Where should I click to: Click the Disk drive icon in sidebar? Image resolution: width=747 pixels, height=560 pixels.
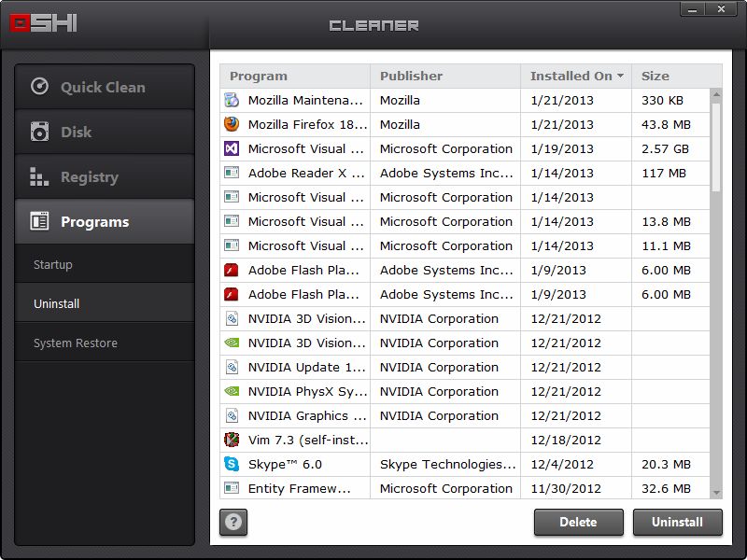pyautogui.click(x=39, y=132)
